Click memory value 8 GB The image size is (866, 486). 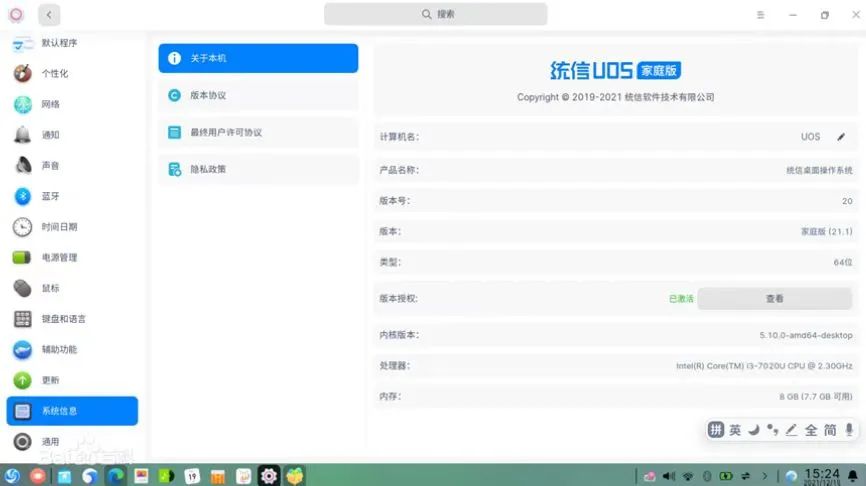(816, 397)
